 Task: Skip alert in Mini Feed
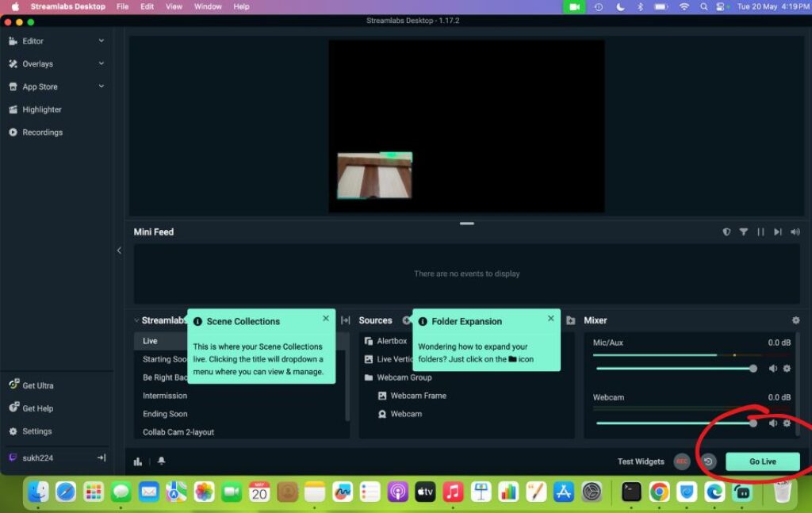(x=777, y=232)
